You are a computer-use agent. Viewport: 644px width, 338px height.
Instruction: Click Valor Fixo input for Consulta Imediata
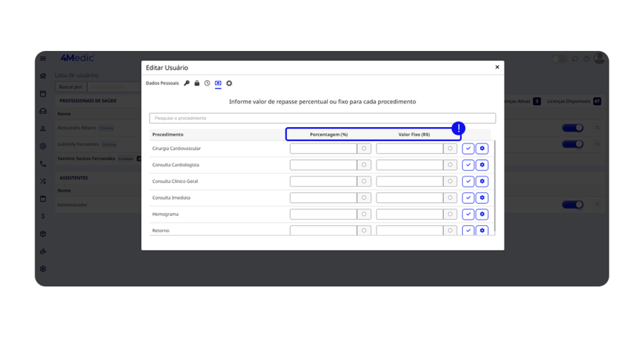point(409,198)
